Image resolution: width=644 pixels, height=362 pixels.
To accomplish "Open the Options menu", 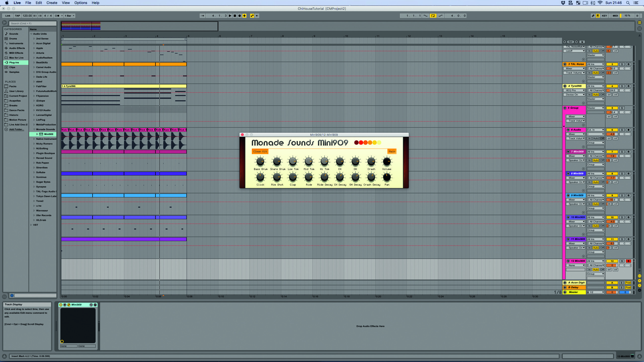I will pyautogui.click(x=81, y=3).
